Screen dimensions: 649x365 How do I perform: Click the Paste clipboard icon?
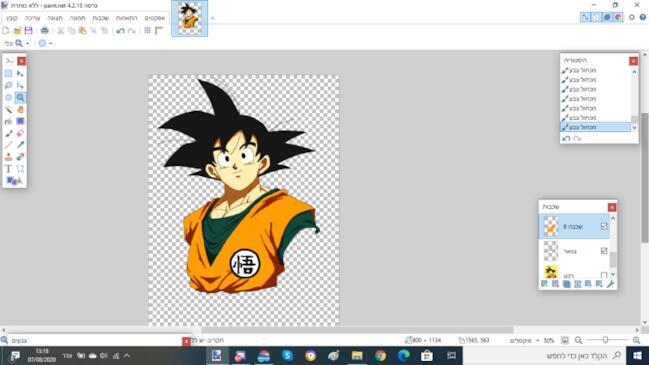click(83, 31)
